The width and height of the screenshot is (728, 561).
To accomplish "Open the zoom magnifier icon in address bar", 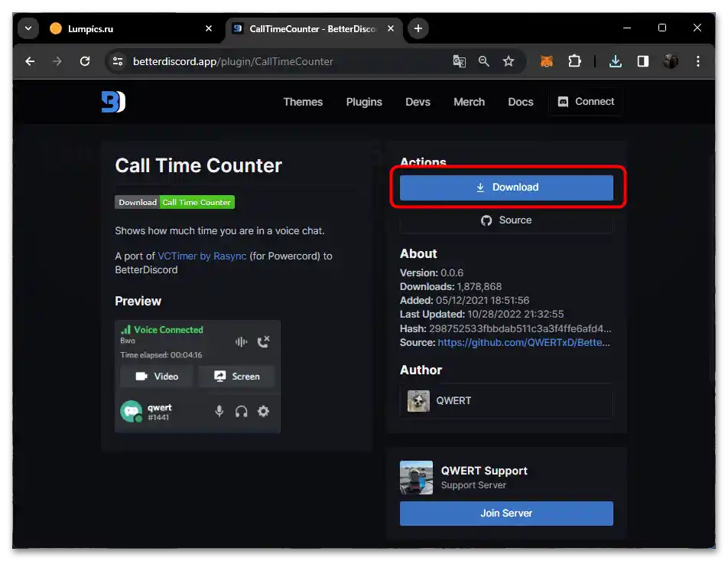I will (484, 61).
